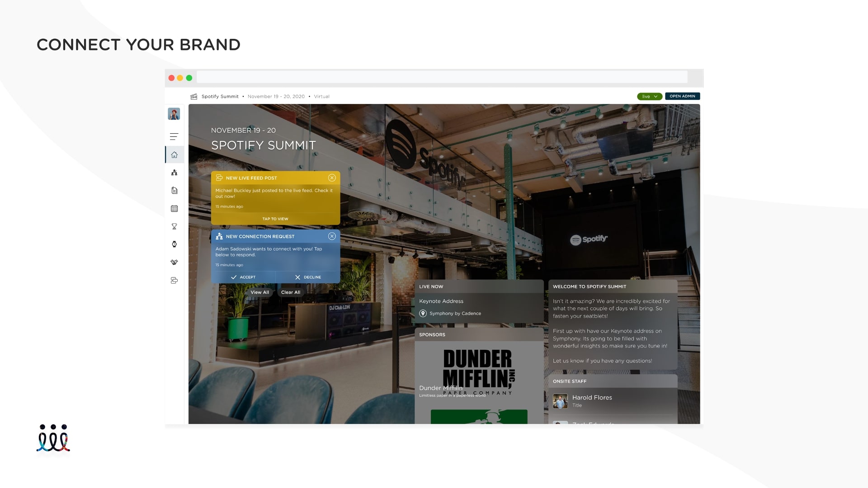Click the Live Now panel header
Screen dimensions: 868x488
479,286
